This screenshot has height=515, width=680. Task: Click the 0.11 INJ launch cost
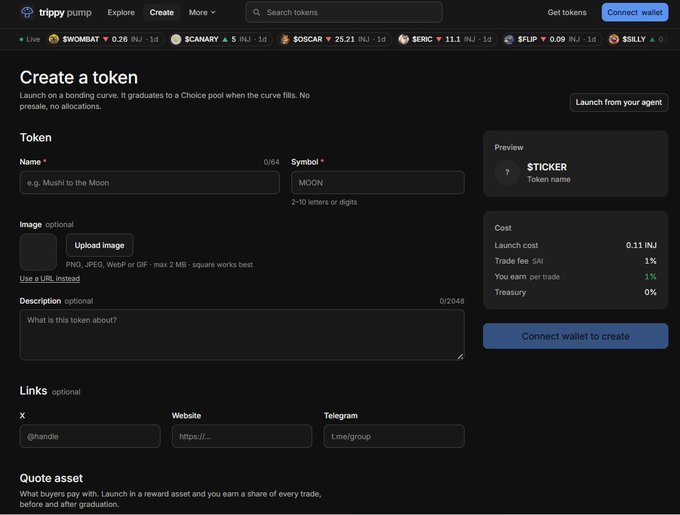pos(641,245)
